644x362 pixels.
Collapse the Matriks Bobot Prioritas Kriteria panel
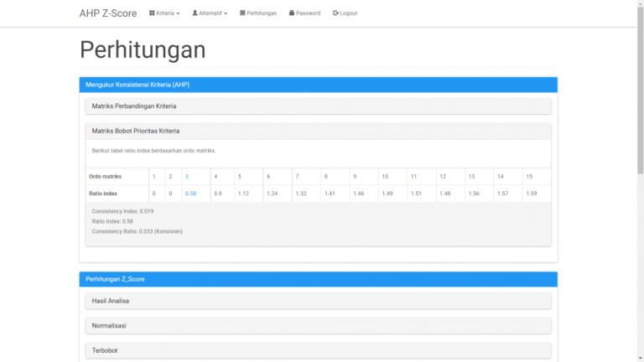(319, 132)
